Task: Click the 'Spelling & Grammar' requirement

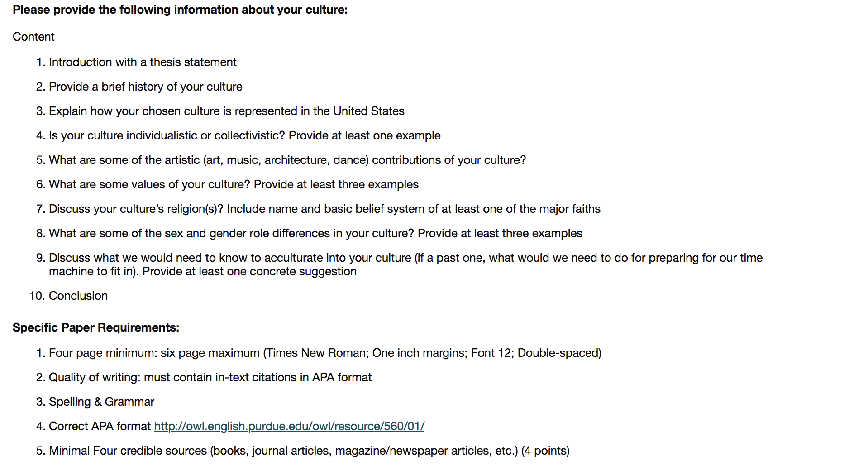Action: (x=101, y=402)
